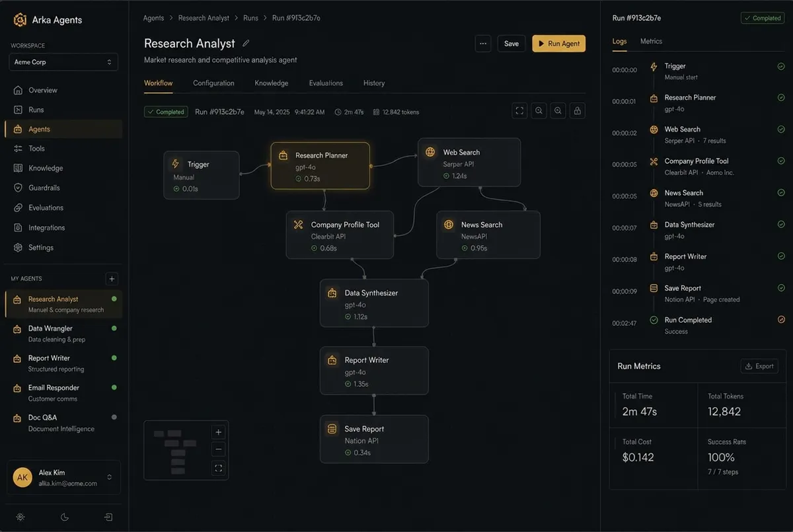The height and width of the screenshot is (532, 793).
Task: Select the Research Planner workflow node
Action: coord(320,166)
